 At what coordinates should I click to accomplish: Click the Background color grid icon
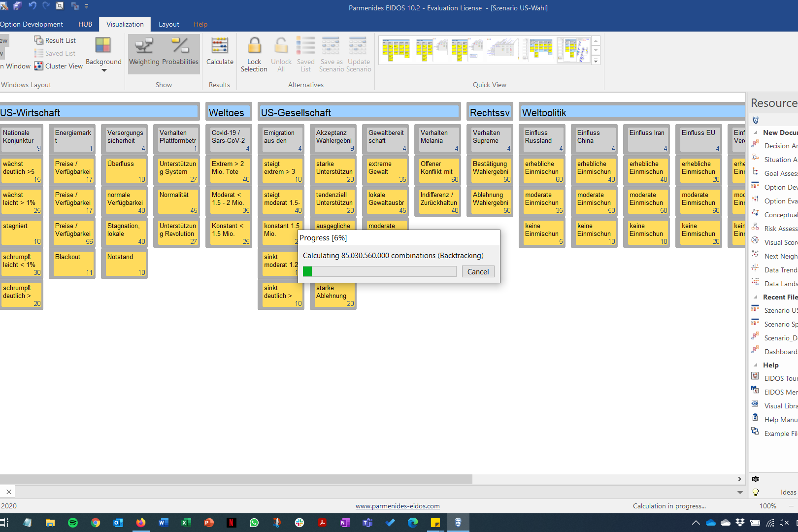103,45
